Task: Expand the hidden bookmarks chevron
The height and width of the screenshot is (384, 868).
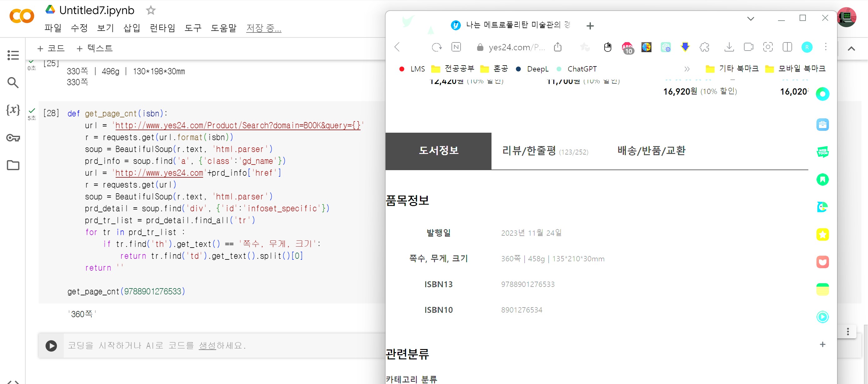Action: 687,69
